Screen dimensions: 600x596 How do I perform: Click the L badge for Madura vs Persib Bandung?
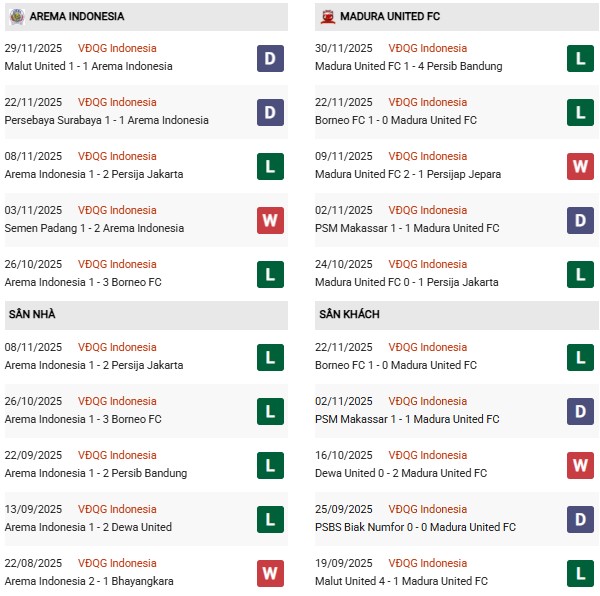pos(581,58)
